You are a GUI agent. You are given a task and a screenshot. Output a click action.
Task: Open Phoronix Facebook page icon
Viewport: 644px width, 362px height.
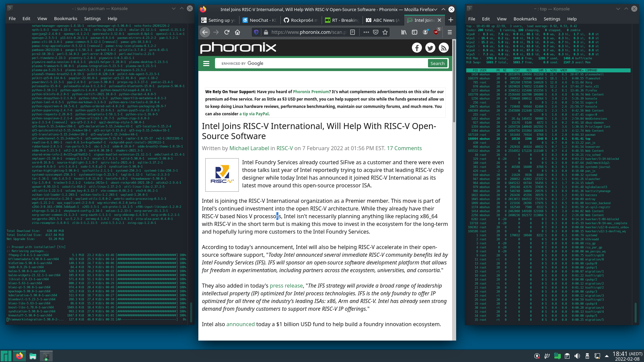[417, 48]
